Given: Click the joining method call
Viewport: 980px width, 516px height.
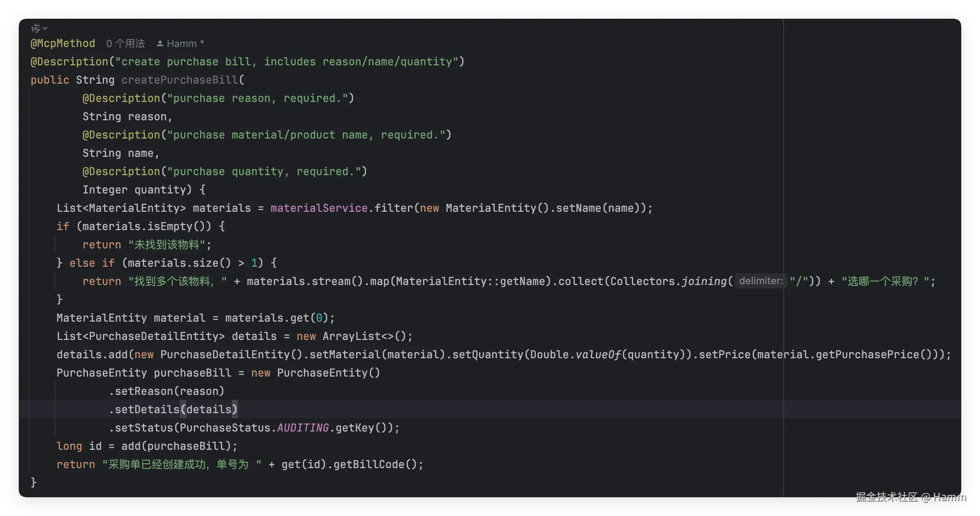Looking at the screenshot, I should coord(704,281).
